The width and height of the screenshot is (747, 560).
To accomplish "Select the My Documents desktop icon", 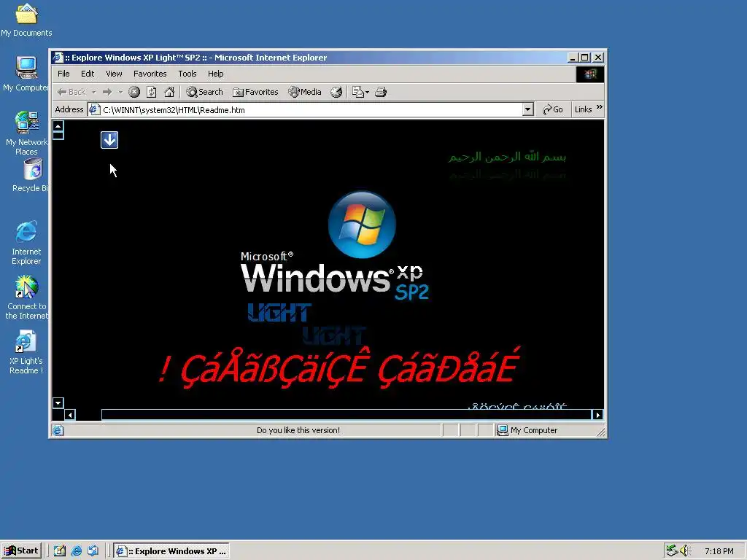I will 26,20.
